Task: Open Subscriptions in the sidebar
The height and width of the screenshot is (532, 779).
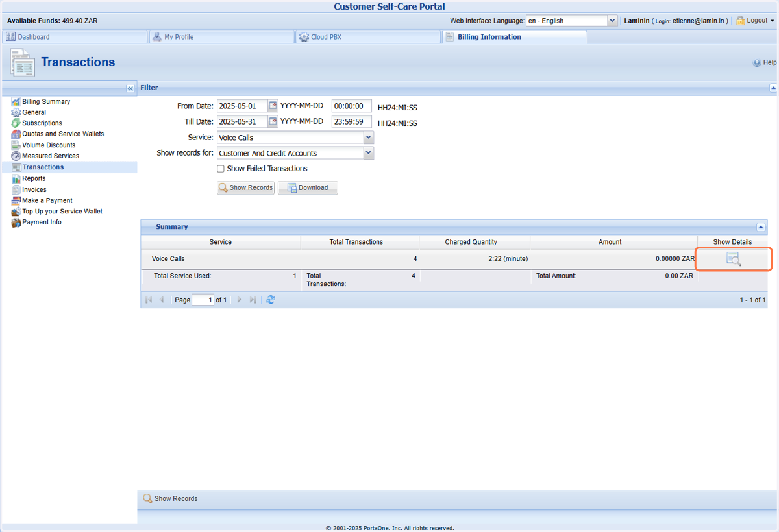Action: pyautogui.click(x=42, y=123)
